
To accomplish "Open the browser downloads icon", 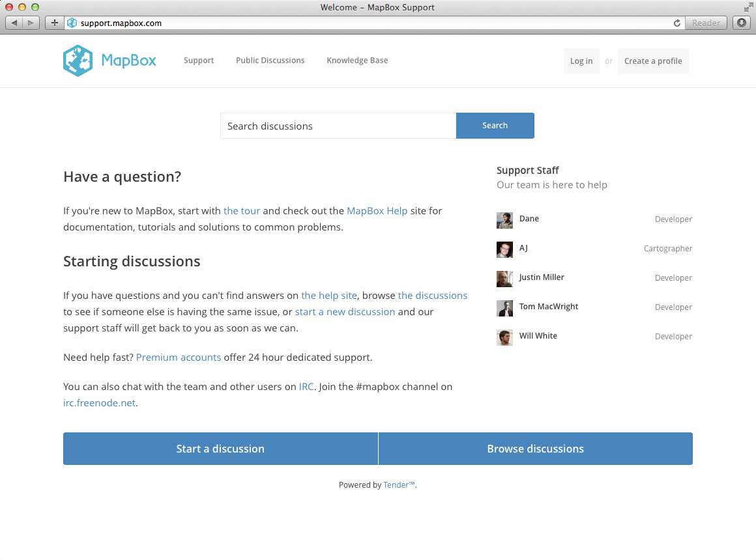I will click(742, 23).
